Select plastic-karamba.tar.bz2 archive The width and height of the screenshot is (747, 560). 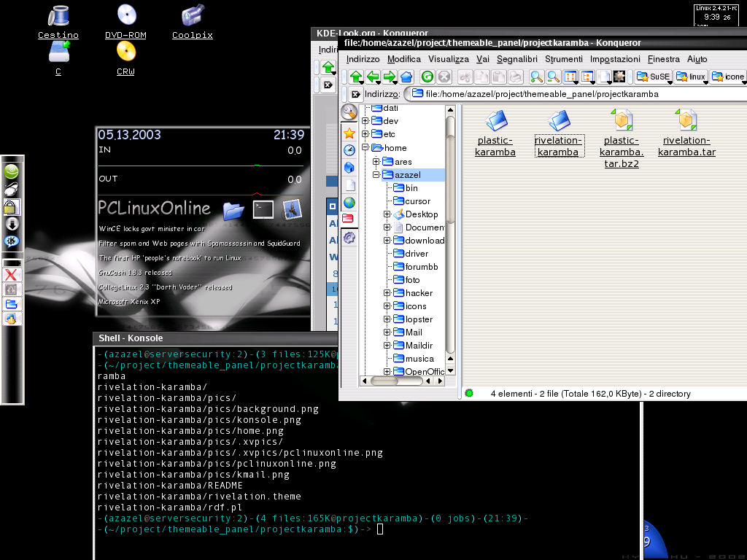[x=622, y=139]
